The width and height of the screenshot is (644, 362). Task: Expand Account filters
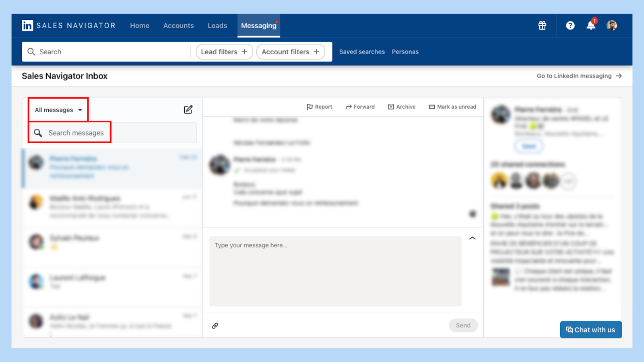[291, 52]
